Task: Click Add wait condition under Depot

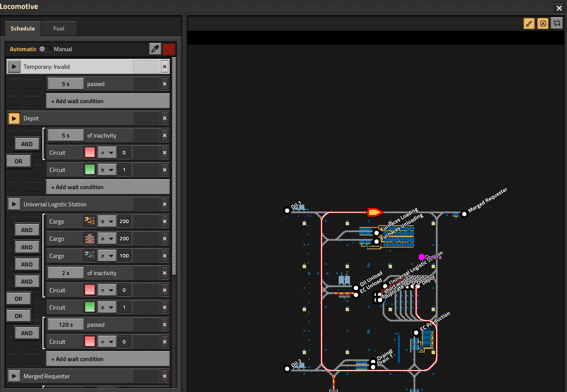Action: [x=107, y=187]
